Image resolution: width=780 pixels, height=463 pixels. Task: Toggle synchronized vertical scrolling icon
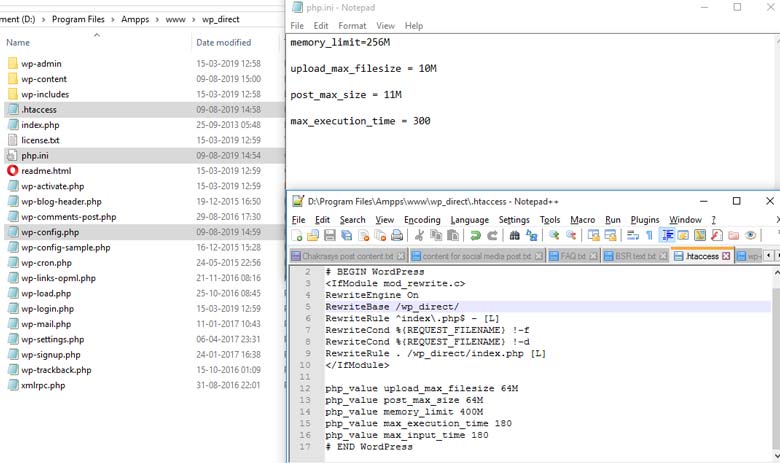[593, 235]
